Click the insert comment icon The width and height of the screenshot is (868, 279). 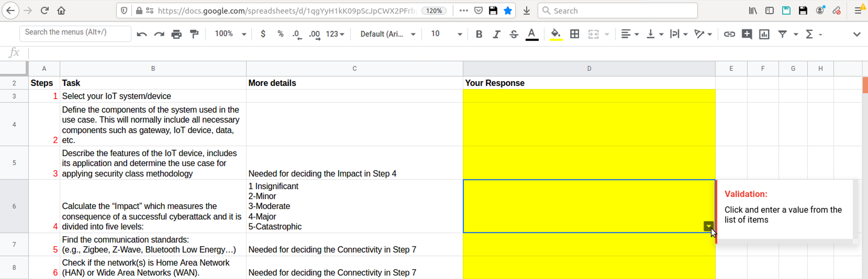[747, 34]
